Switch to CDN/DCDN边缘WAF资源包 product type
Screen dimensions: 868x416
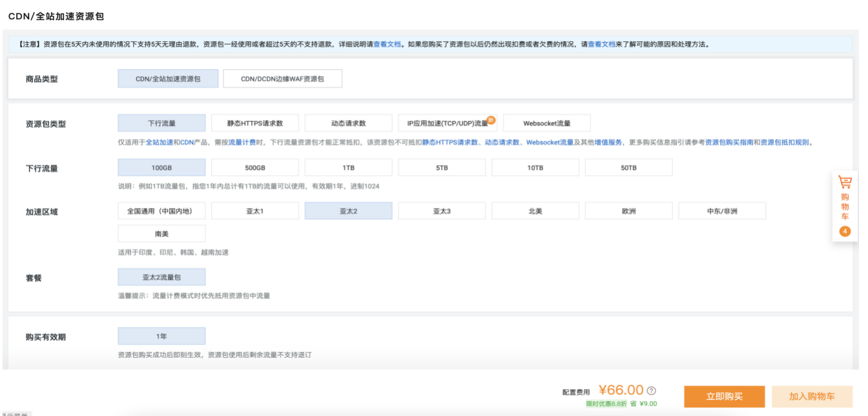tap(282, 79)
